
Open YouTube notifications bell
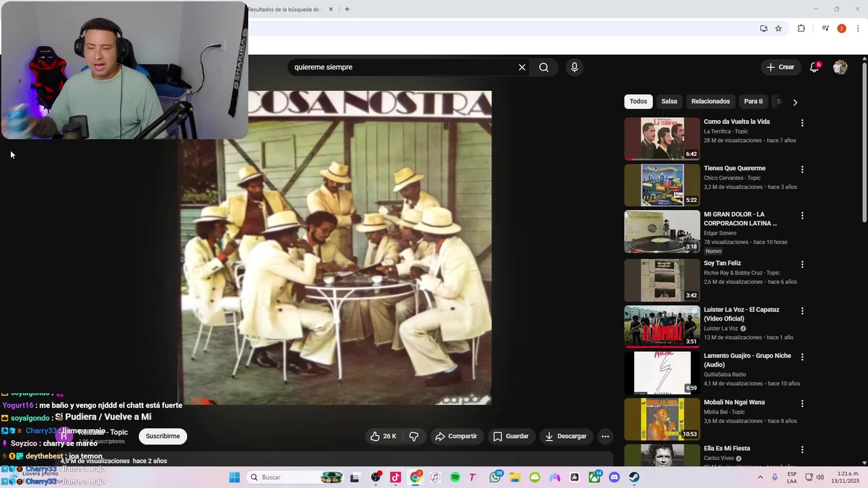[x=814, y=67]
